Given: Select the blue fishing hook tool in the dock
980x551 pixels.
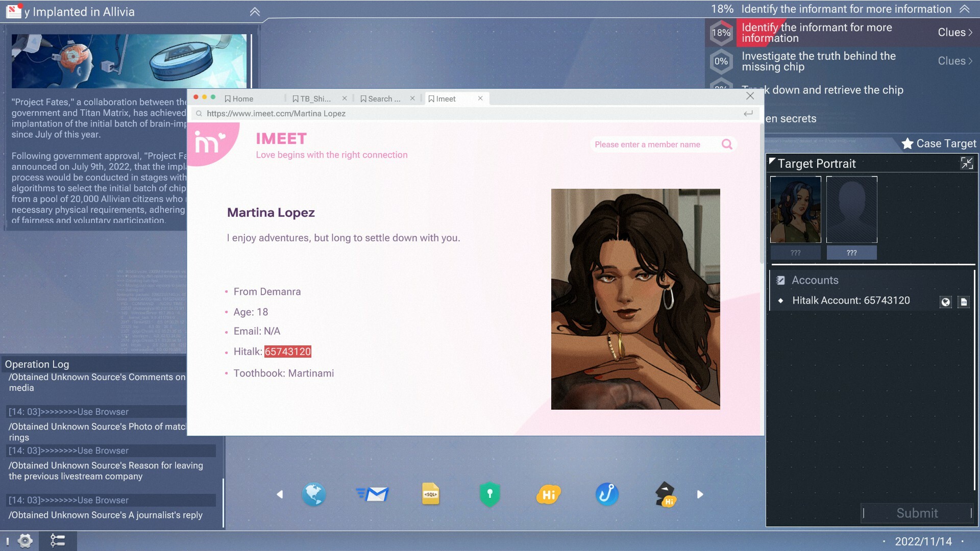Looking at the screenshot, I should click(607, 494).
